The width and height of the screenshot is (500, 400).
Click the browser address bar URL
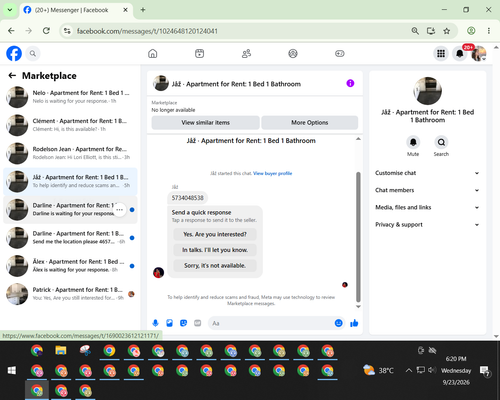[147, 31]
